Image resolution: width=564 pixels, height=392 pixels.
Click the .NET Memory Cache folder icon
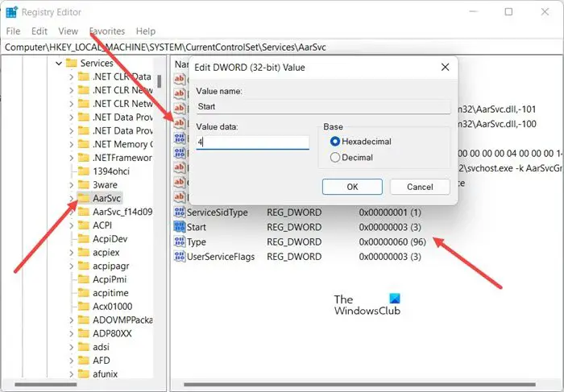point(84,144)
